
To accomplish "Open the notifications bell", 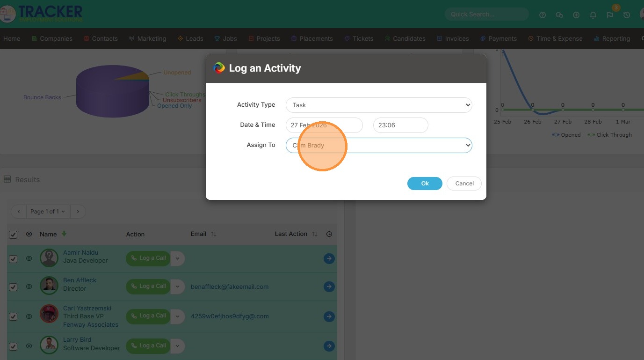I will tap(593, 15).
